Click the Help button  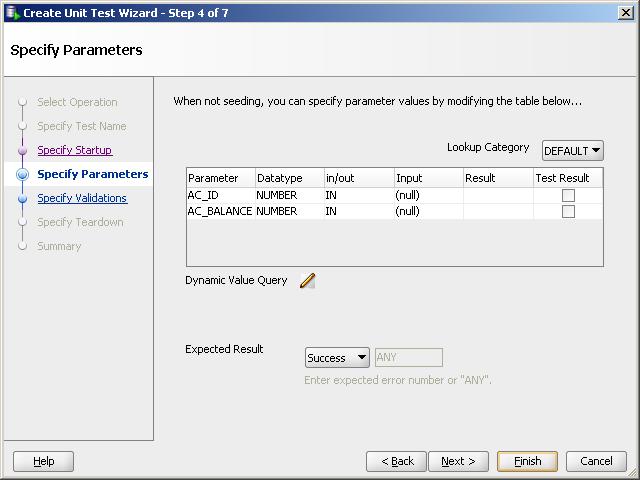coord(43,461)
